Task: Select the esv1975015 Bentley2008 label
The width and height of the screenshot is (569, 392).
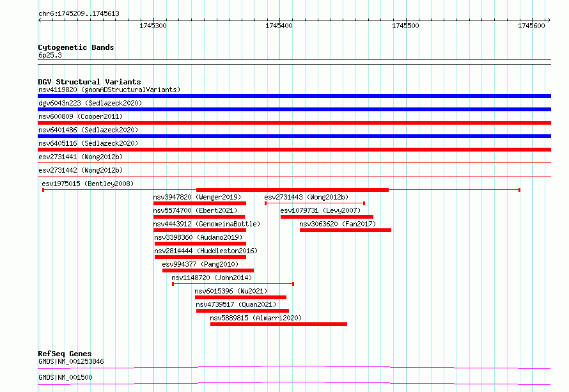Action: tap(88, 184)
